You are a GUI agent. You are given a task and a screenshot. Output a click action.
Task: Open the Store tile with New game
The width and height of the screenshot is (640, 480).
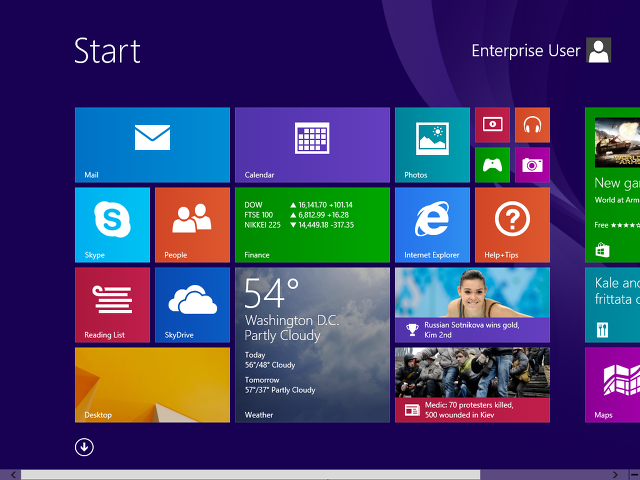(612, 185)
